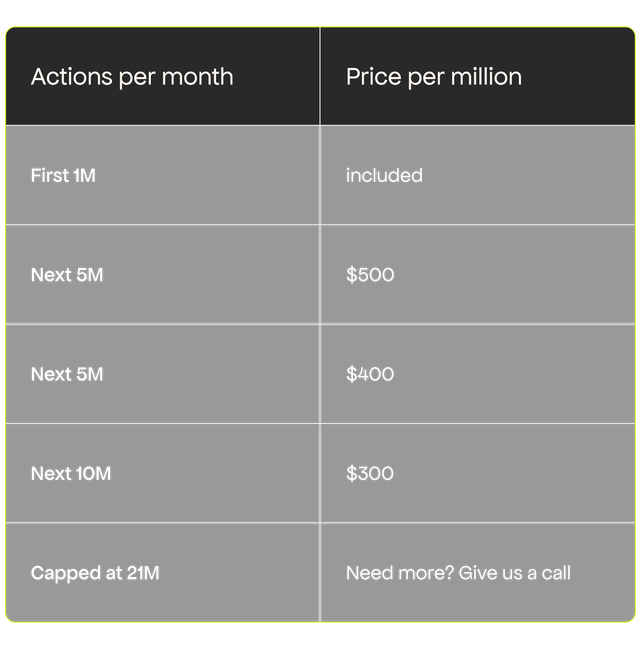Image resolution: width=640 pixels, height=649 pixels.
Task: Click the $300 price cell
Action: click(x=370, y=473)
